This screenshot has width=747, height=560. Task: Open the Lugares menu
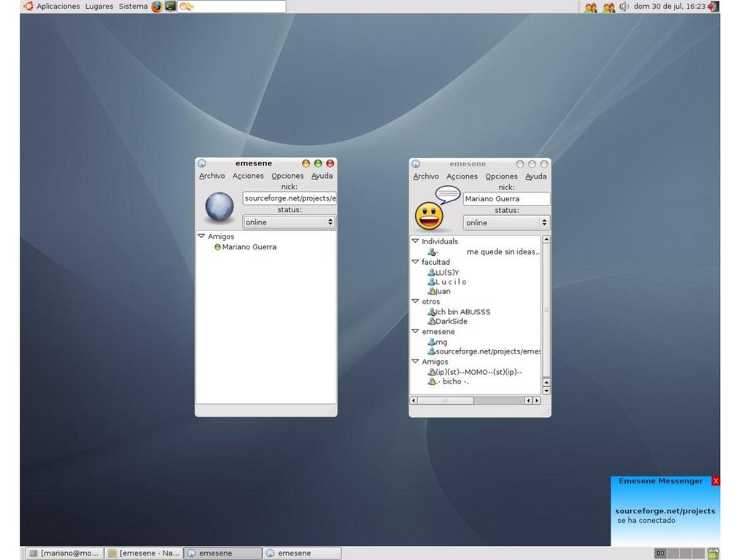(x=99, y=6)
